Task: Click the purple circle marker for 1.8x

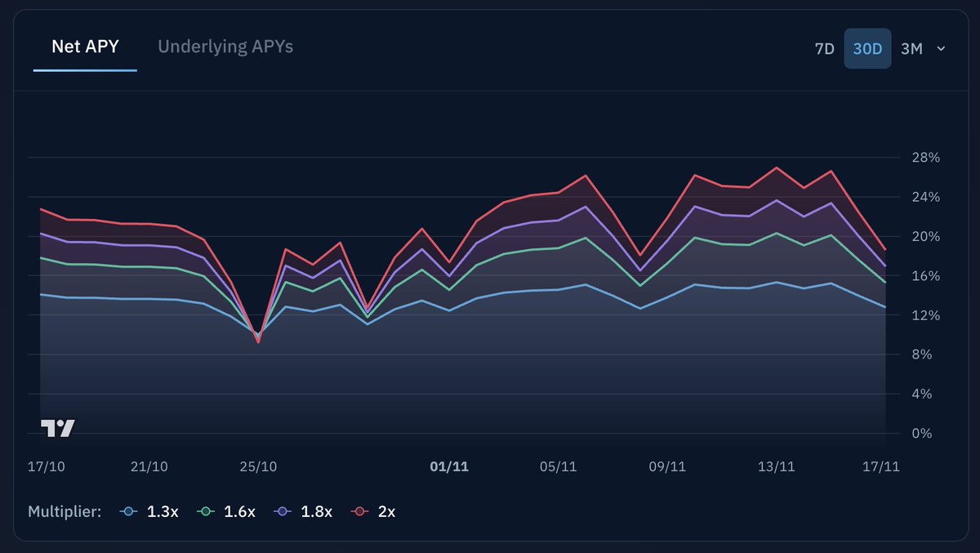Action: coord(283,511)
